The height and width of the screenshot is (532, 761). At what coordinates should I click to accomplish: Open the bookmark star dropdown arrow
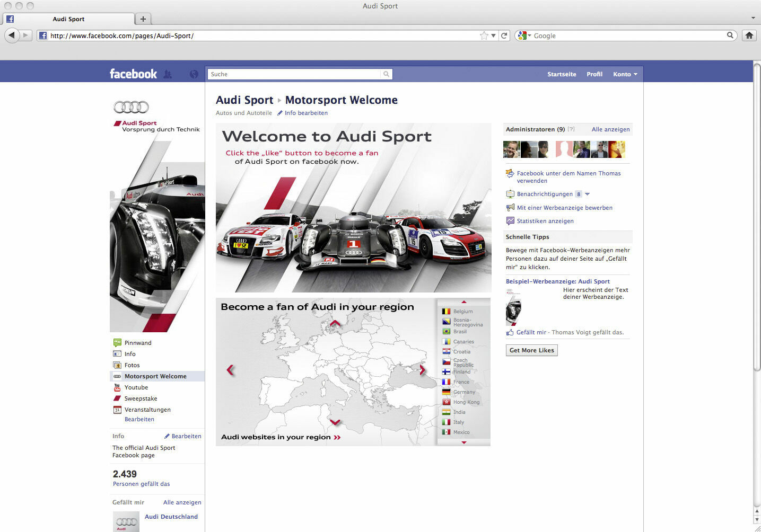tap(494, 36)
